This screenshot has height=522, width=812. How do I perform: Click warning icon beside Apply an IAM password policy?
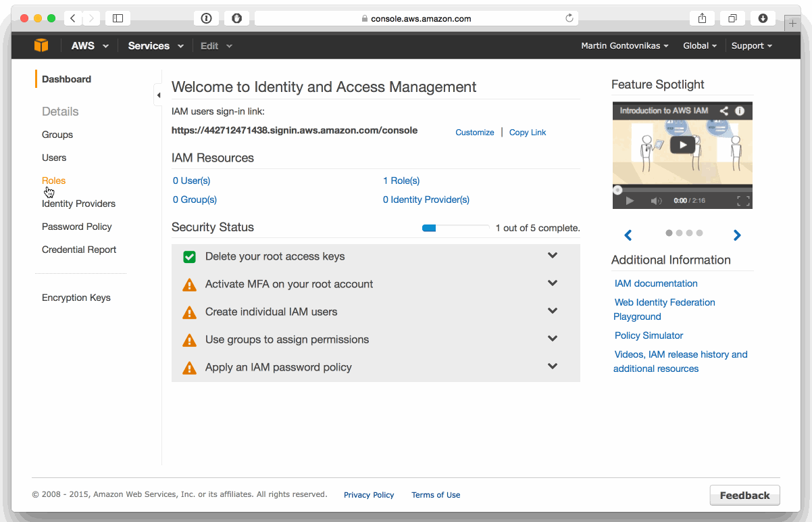coord(190,368)
